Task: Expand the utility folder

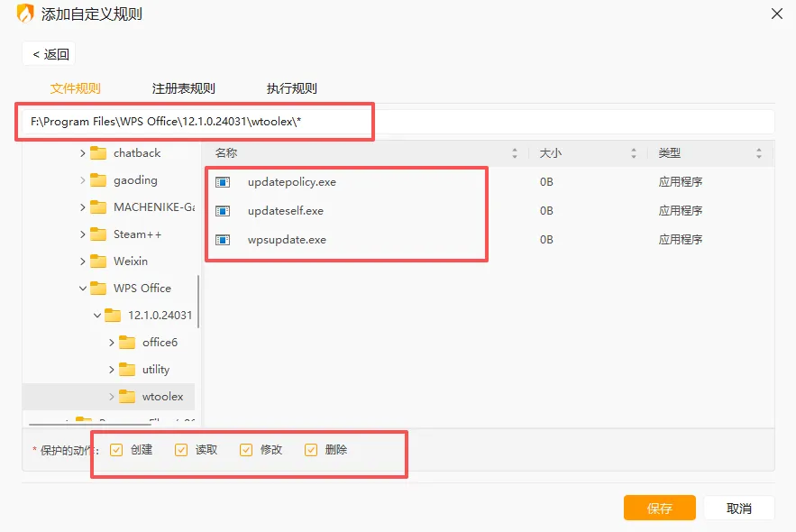Action: pos(111,370)
